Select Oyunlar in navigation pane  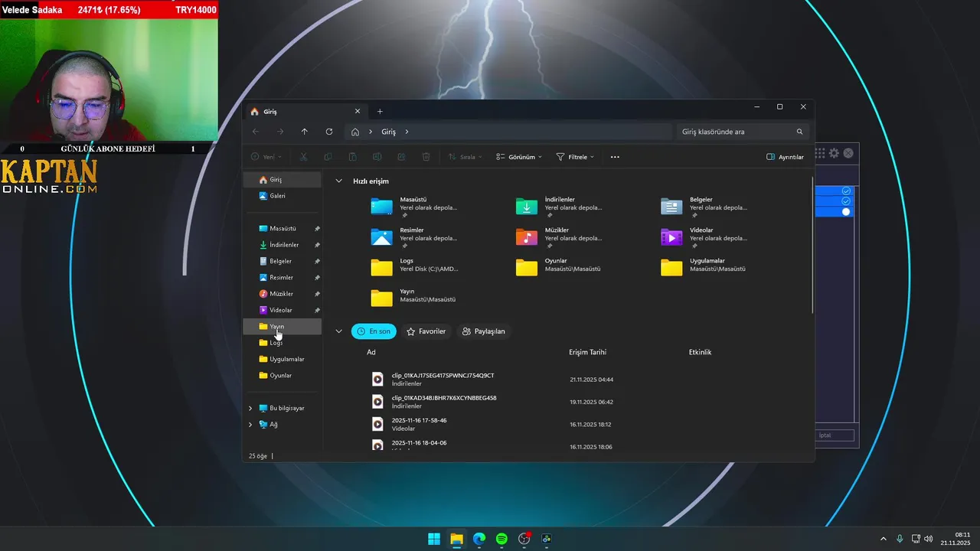click(x=282, y=376)
